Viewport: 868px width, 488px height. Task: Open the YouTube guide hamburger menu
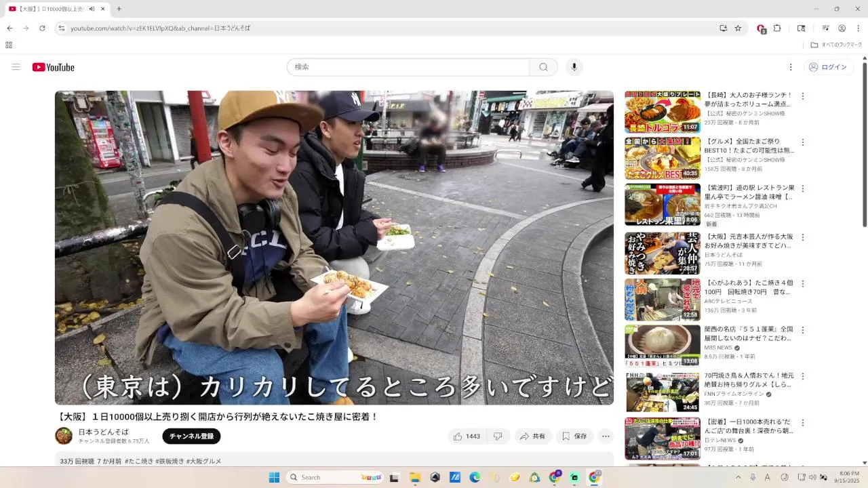click(16, 67)
